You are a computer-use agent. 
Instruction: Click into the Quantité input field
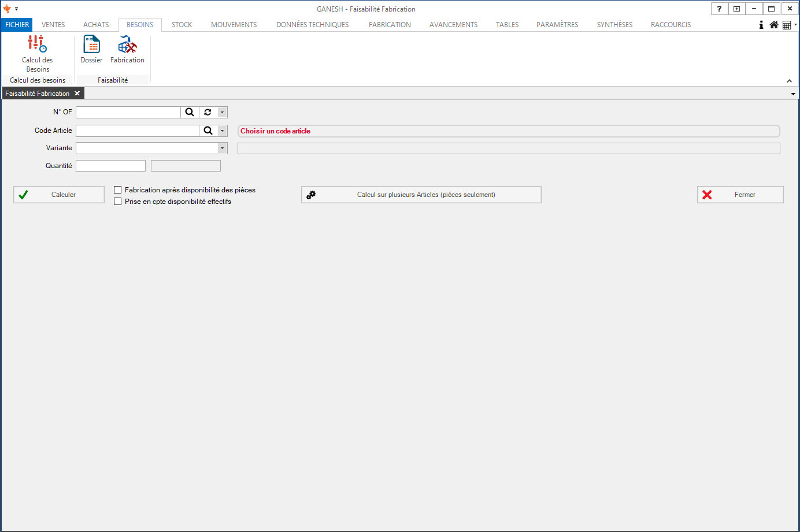tap(110, 166)
